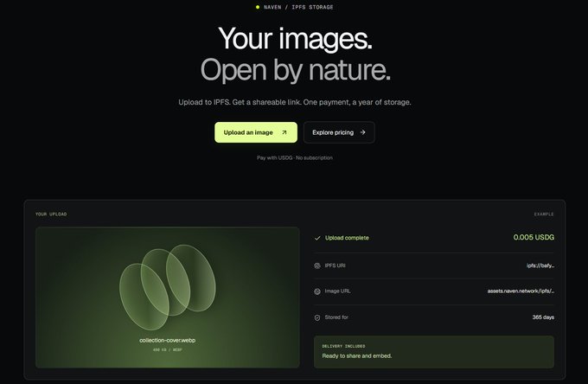Click the green dot beside NAVEN
588x384 pixels.
[x=258, y=7]
